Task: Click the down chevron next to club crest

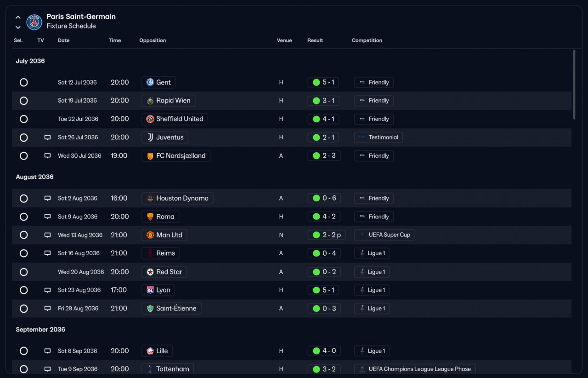Action: 18,27
